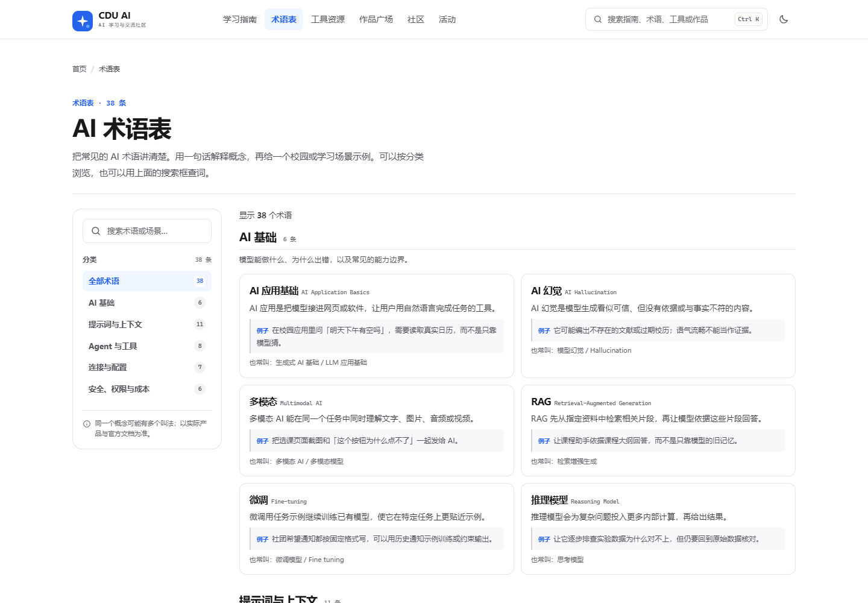This screenshot has width=868, height=603.
Task: Select the 术语表 nav tab
Action: (284, 19)
